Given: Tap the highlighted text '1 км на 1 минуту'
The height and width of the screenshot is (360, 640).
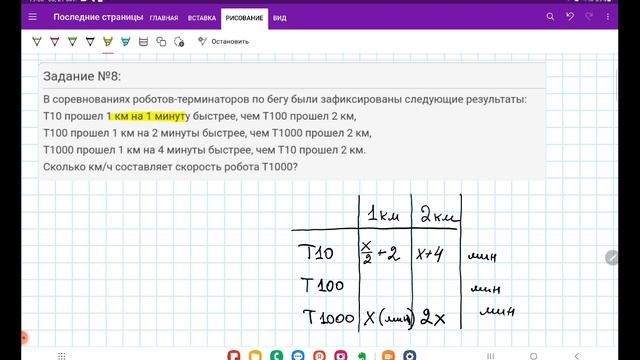Looking at the screenshot, I should (x=148, y=116).
